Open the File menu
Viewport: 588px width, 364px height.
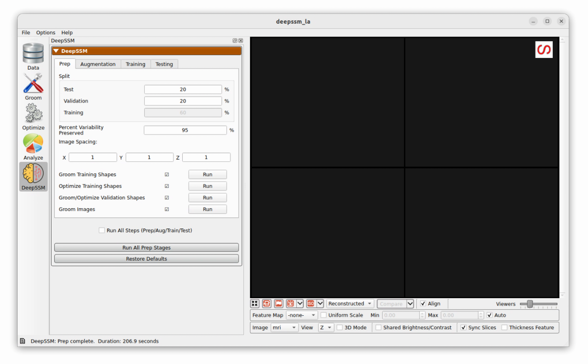26,32
